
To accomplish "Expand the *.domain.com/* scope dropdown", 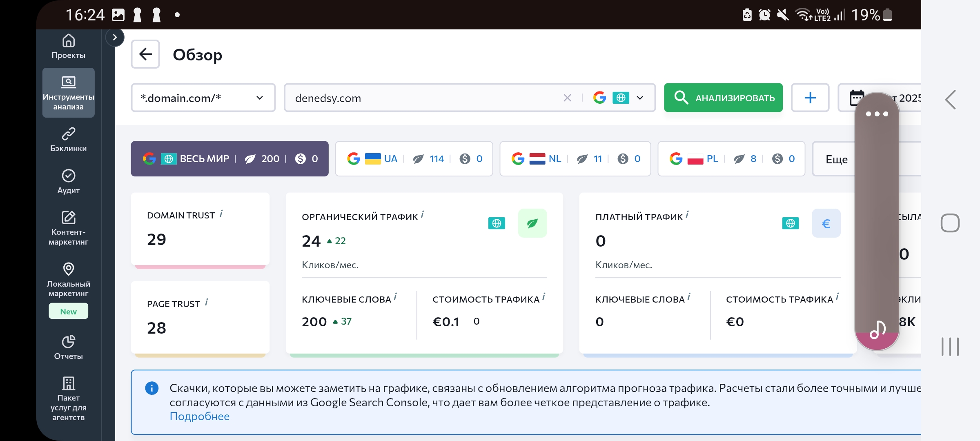I will (x=203, y=98).
